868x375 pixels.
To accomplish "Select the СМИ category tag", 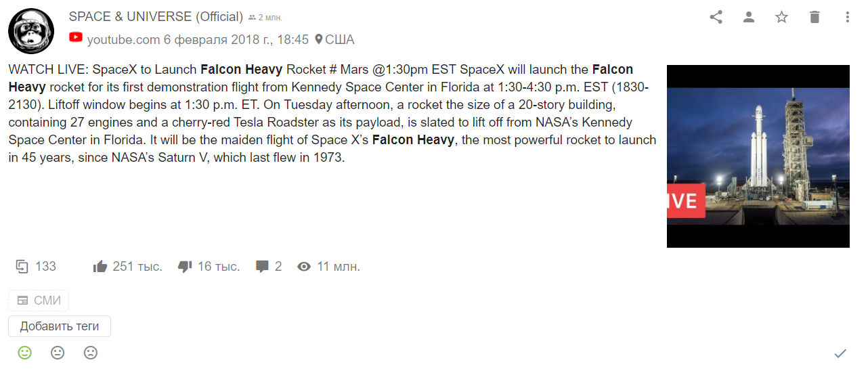I will [39, 301].
